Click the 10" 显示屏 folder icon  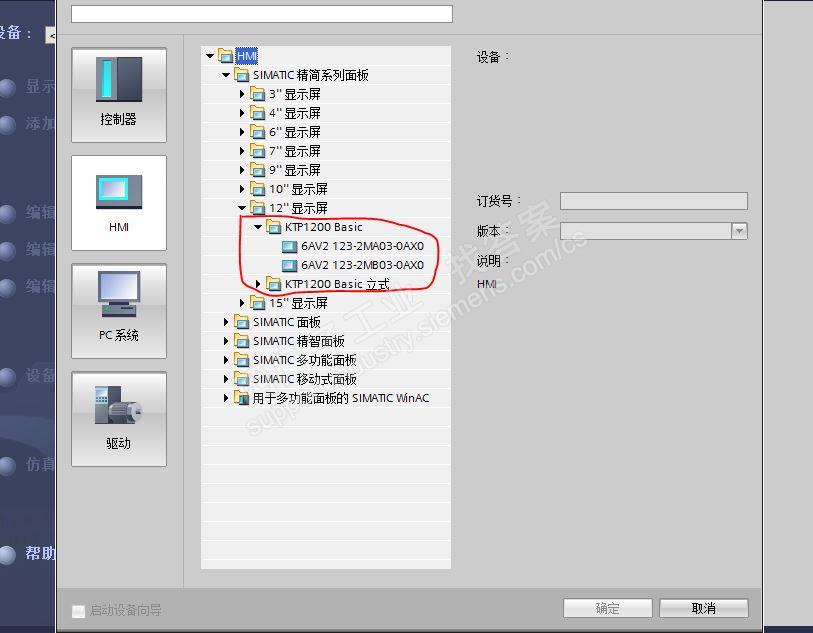click(258, 189)
